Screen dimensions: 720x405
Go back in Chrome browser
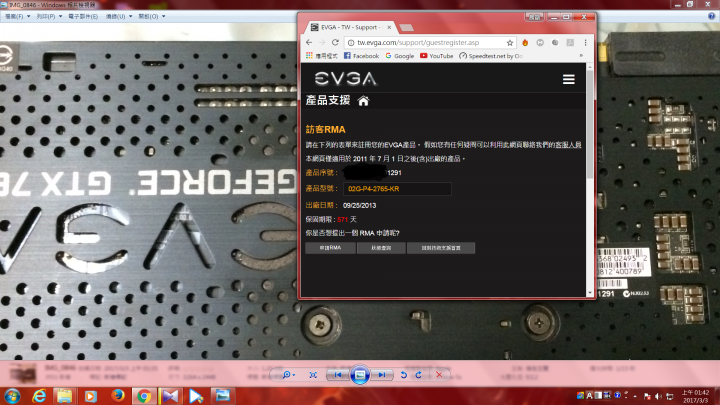[x=309, y=42]
